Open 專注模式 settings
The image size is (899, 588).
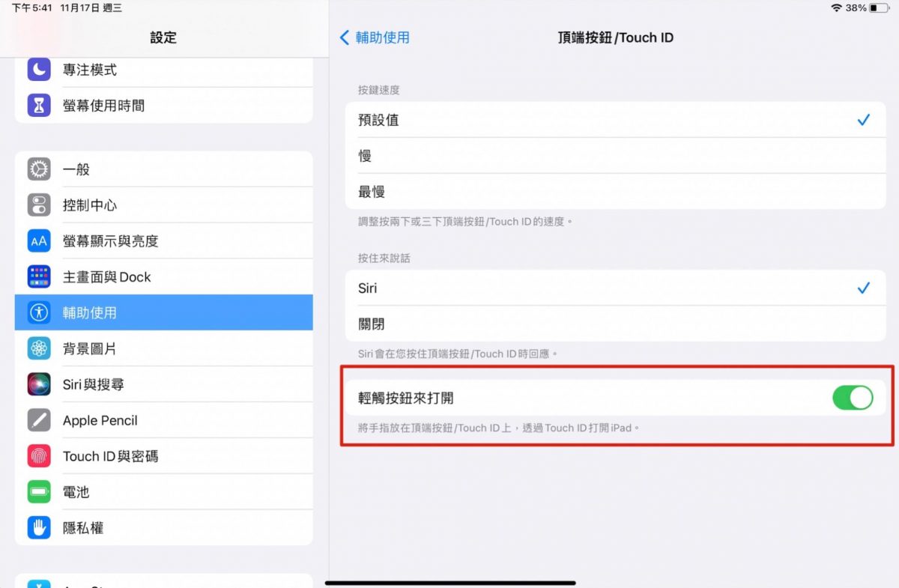tap(163, 70)
